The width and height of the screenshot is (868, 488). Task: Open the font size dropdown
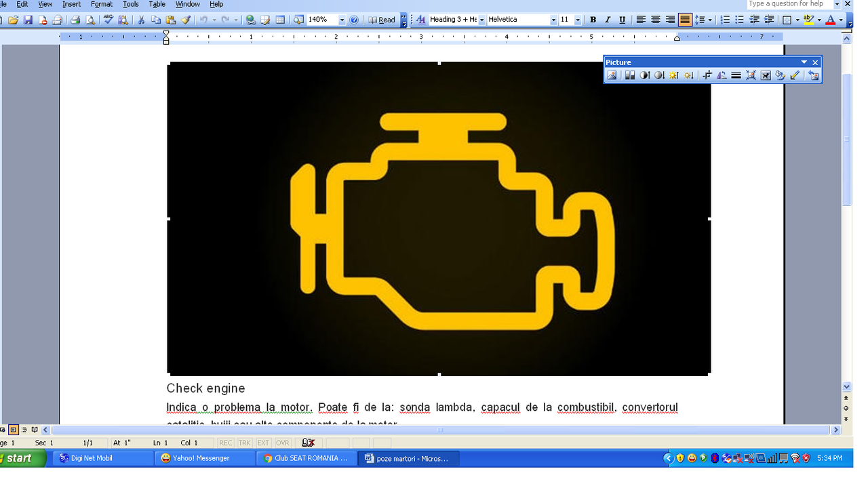578,20
